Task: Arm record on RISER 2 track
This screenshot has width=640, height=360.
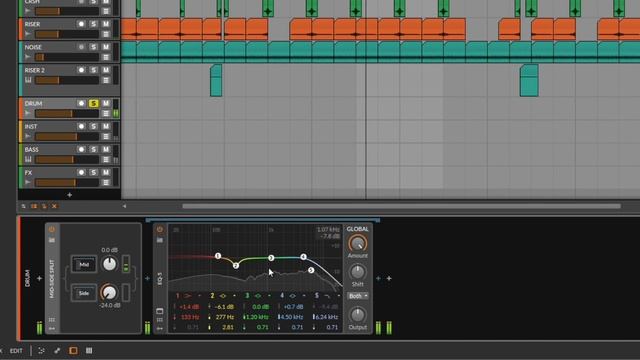Action: (x=81, y=70)
